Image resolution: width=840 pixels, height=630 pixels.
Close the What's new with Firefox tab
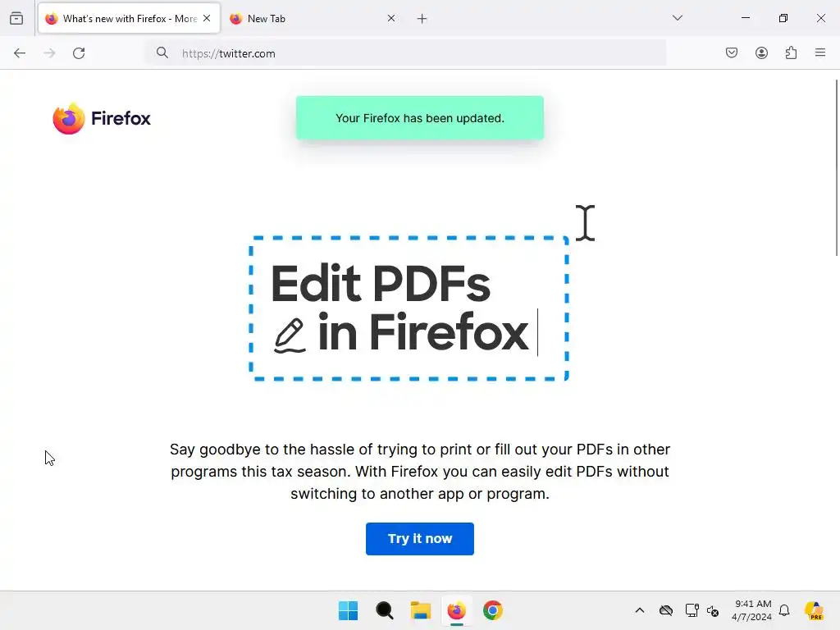tap(207, 18)
